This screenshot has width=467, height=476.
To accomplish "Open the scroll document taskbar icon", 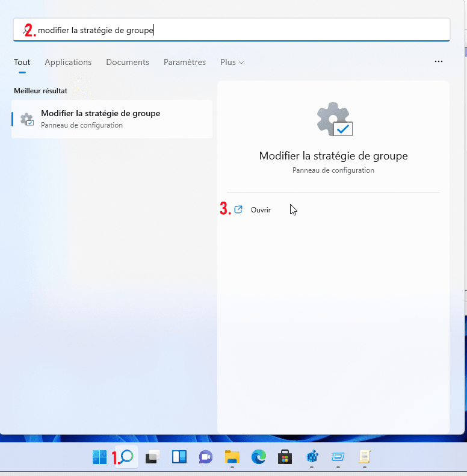I will coord(365,457).
